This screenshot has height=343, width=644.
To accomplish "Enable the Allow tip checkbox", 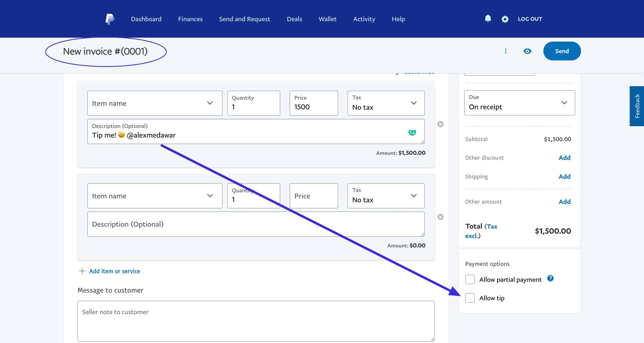I will (x=470, y=298).
